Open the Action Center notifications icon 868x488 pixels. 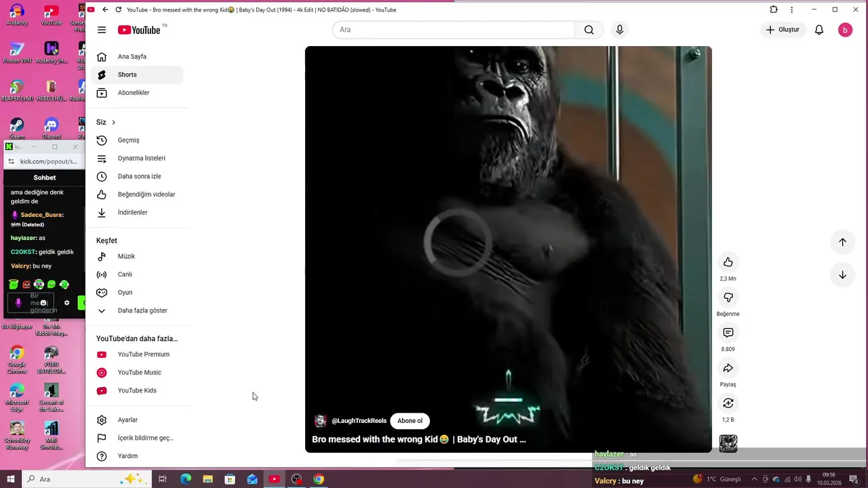click(854, 479)
